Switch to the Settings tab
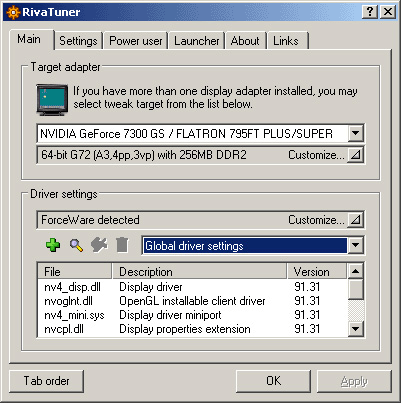The width and height of the screenshot is (401, 403). 78,41
